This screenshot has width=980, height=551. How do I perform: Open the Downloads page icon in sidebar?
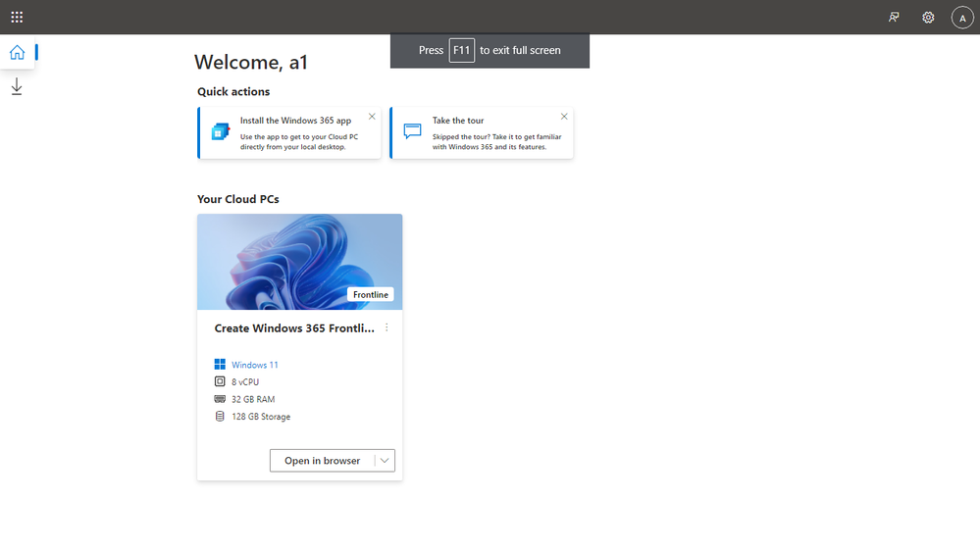[x=17, y=87]
